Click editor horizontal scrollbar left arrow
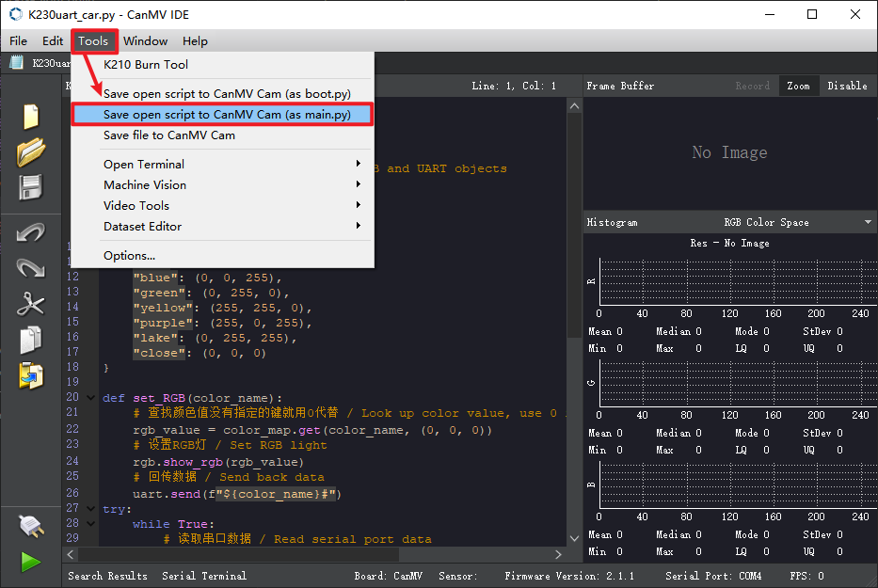 tap(71, 554)
